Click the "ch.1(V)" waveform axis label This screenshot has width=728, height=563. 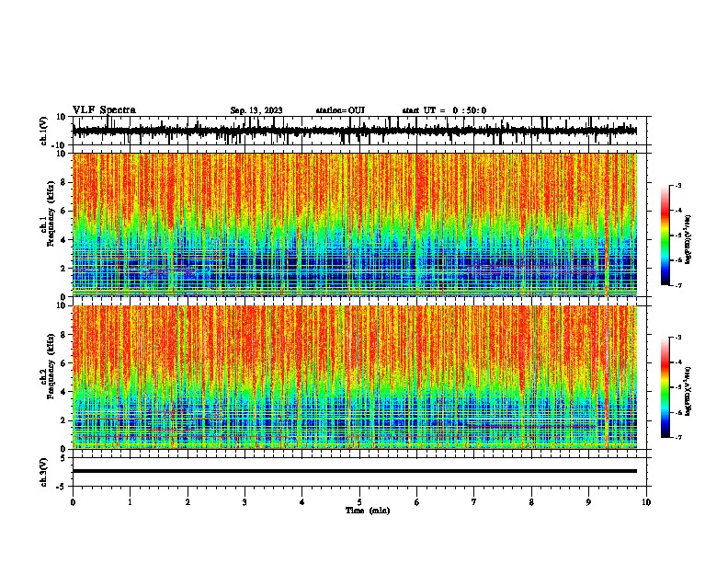[44, 131]
